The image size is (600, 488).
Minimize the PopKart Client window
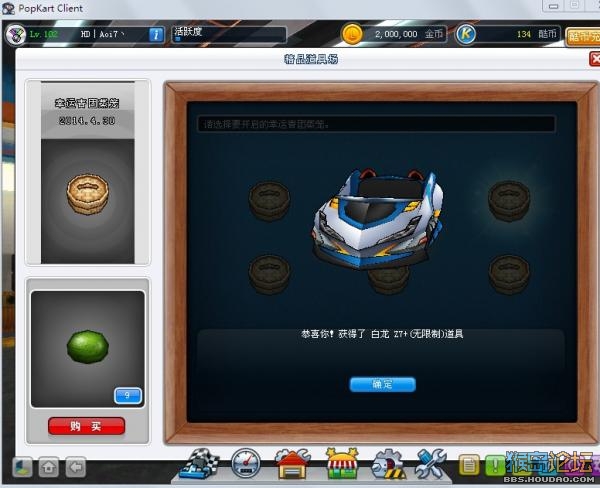553,6
